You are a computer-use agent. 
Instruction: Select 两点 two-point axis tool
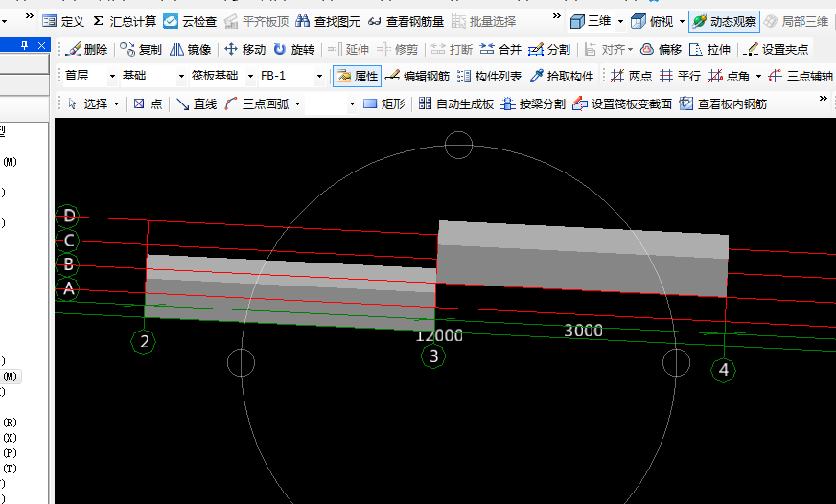pyautogui.click(x=631, y=77)
